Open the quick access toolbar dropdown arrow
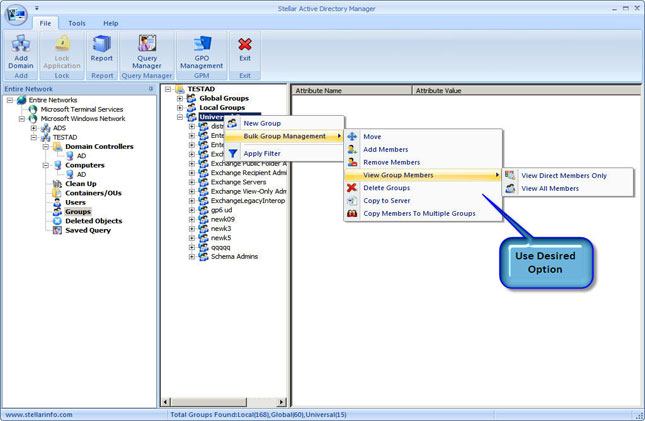Image resolution: width=645 pixels, height=421 pixels. tap(37, 8)
